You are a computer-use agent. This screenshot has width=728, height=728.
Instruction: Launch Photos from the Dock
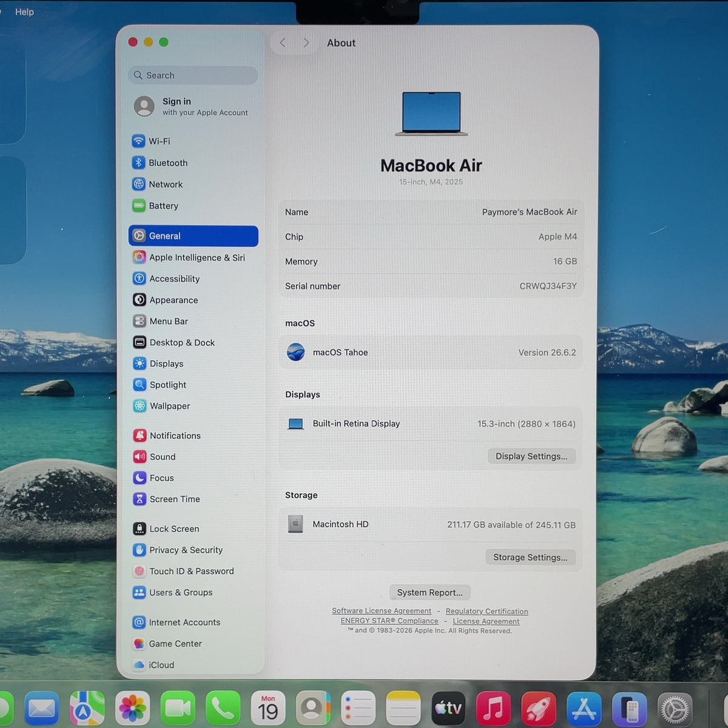click(x=132, y=708)
